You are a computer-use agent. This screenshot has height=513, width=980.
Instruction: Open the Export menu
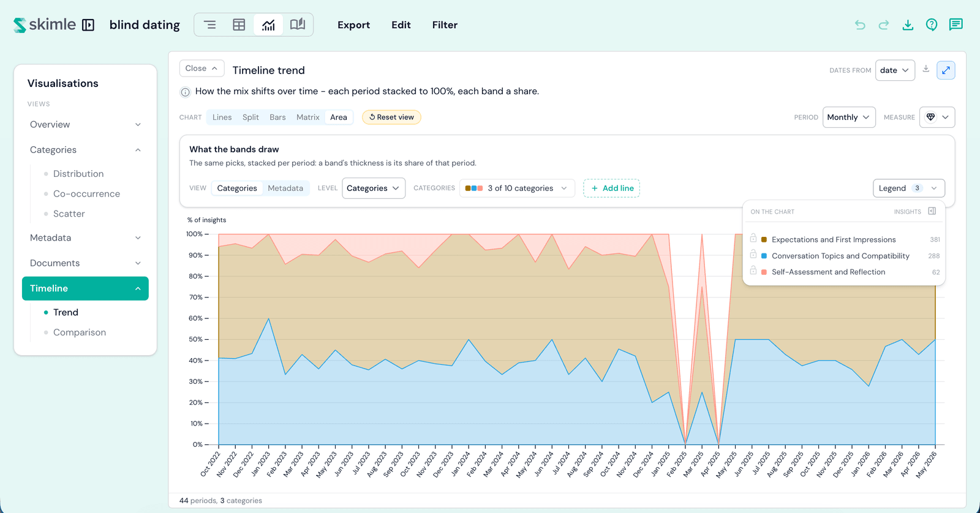pos(353,25)
